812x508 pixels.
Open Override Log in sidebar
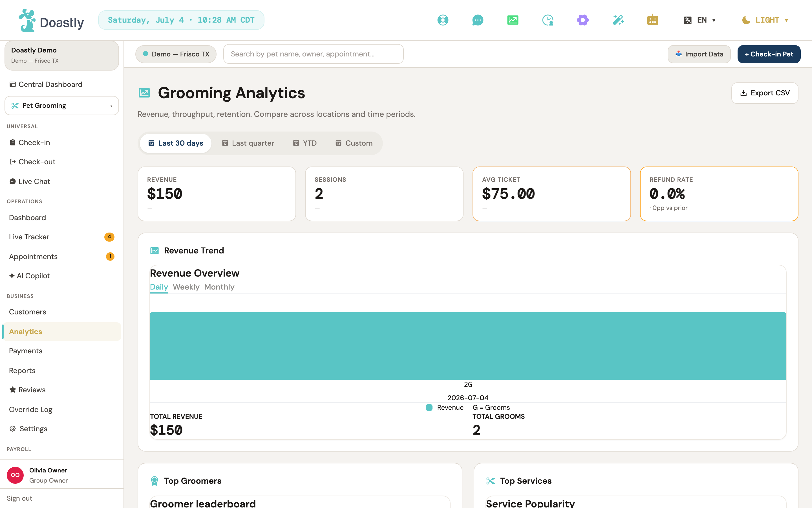coord(62,410)
